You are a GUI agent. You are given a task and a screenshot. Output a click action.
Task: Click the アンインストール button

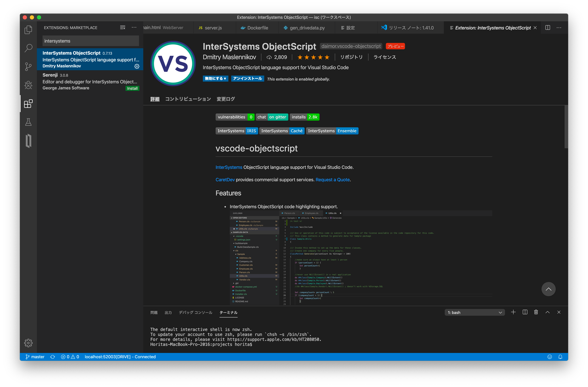click(x=248, y=79)
